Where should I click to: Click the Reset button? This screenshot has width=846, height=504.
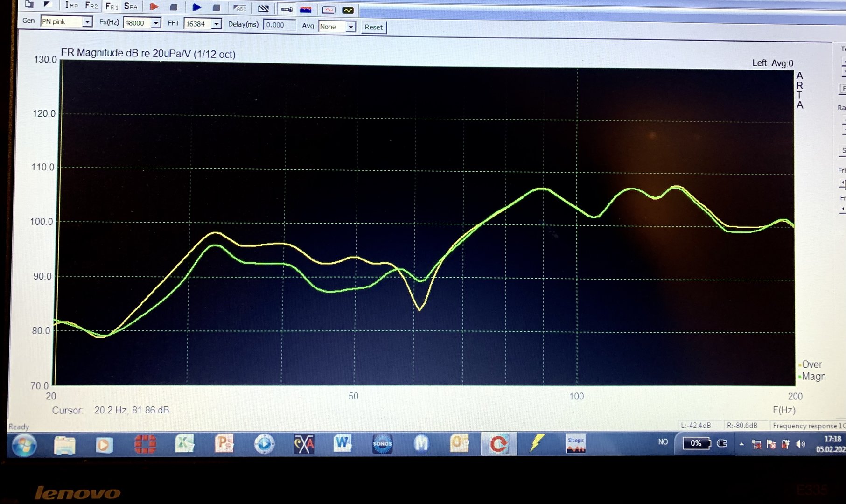click(373, 27)
